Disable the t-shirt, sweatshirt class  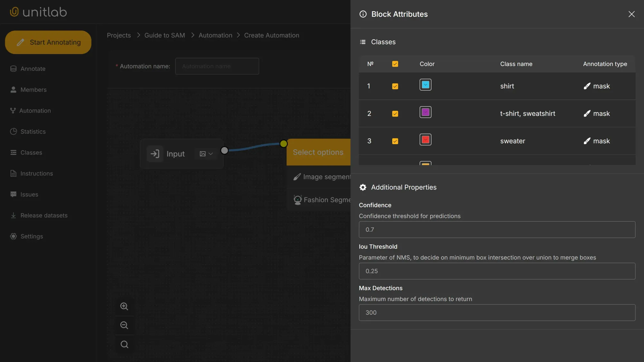[395, 113]
